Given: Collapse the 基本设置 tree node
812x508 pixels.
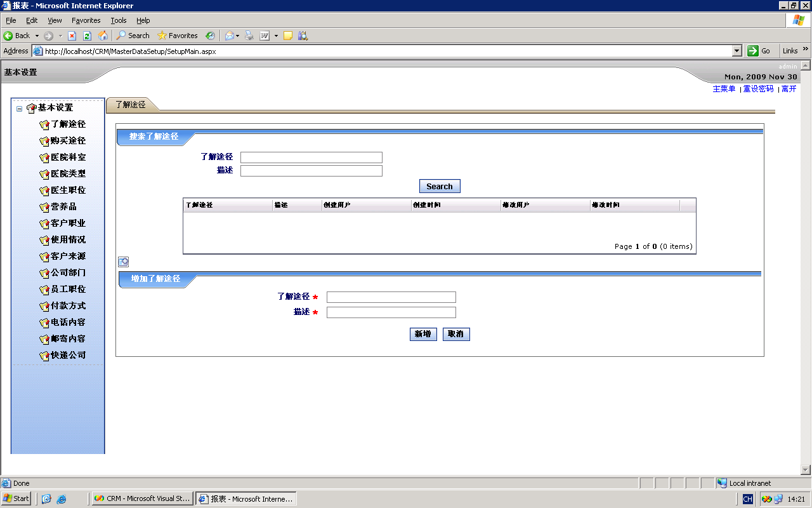Looking at the screenshot, I should coord(19,109).
